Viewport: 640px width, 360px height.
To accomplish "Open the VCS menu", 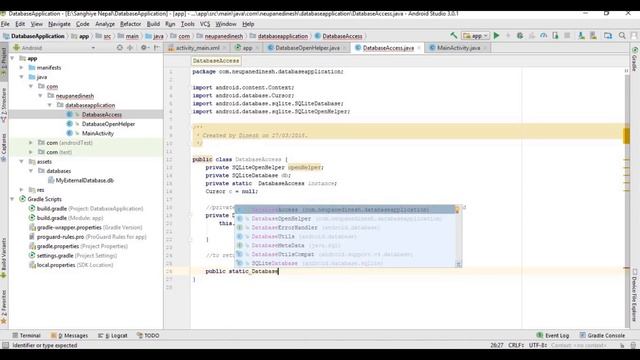I will point(205,24).
